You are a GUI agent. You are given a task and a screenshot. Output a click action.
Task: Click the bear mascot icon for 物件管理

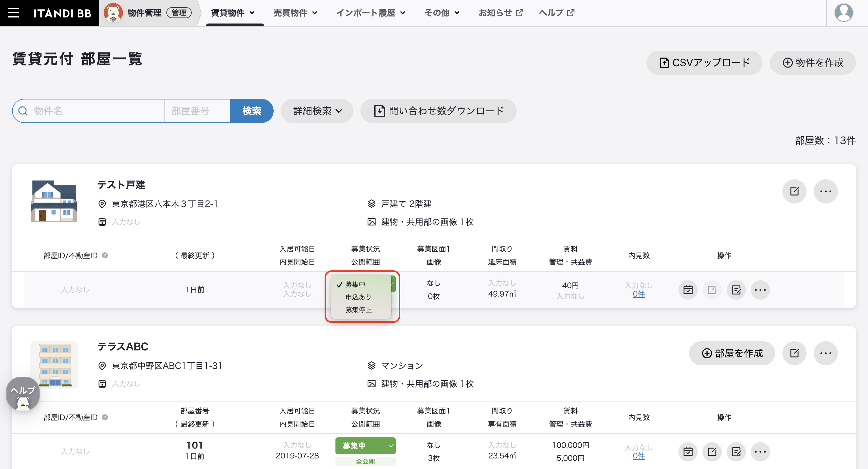[113, 13]
